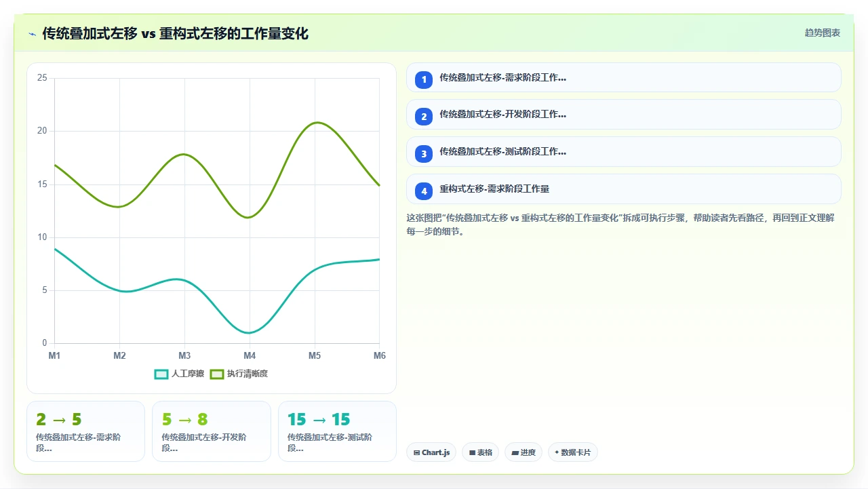This screenshot has width=868, height=489.
Task: Select the Chart.js tag
Action: pyautogui.click(x=431, y=452)
